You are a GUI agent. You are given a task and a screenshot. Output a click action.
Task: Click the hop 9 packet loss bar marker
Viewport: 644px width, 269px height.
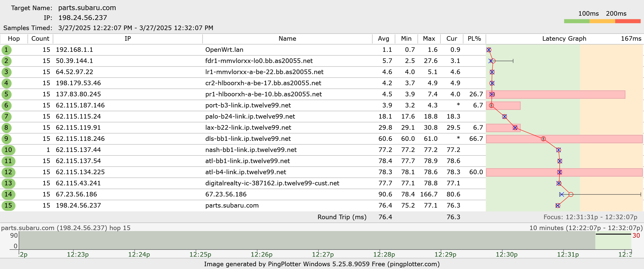(x=543, y=139)
